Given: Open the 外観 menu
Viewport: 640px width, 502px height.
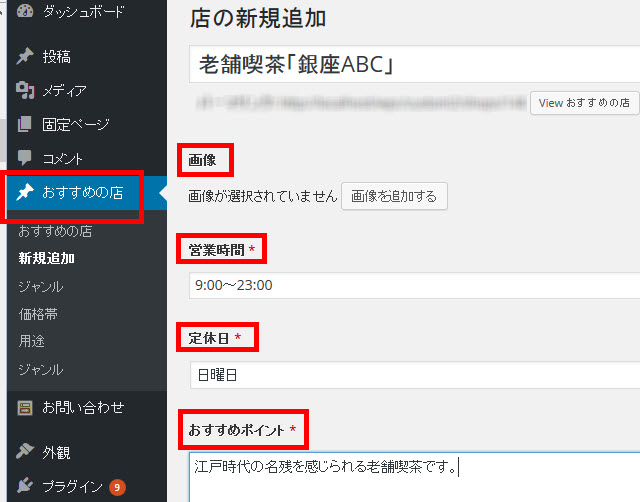Looking at the screenshot, I should tap(57, 452).
